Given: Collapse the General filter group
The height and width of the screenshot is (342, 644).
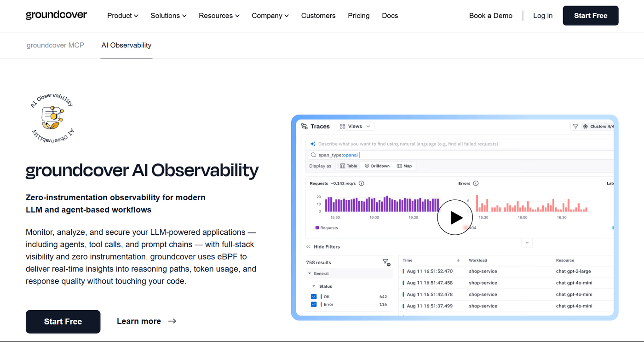Looking at the screenshot, I should pyautogui.click(x=310, y=273).
